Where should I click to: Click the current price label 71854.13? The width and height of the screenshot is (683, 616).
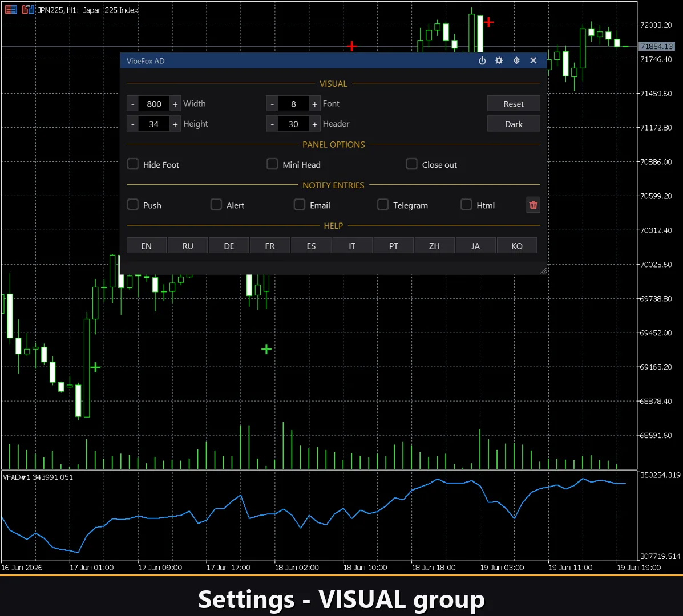pos(657,46)
